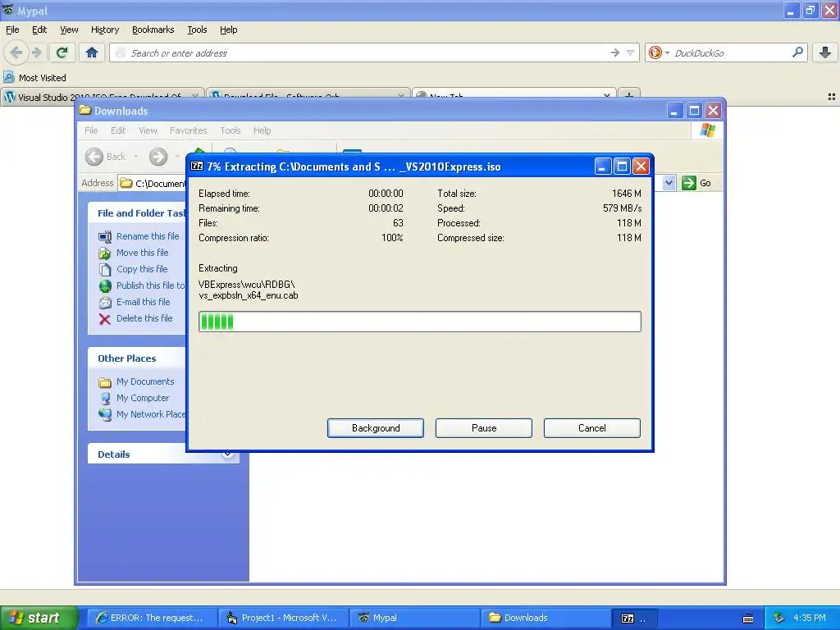Viewport: 840px width, 630px height.
Task: Click Back in the Downloads window
Action: (106, 157)
